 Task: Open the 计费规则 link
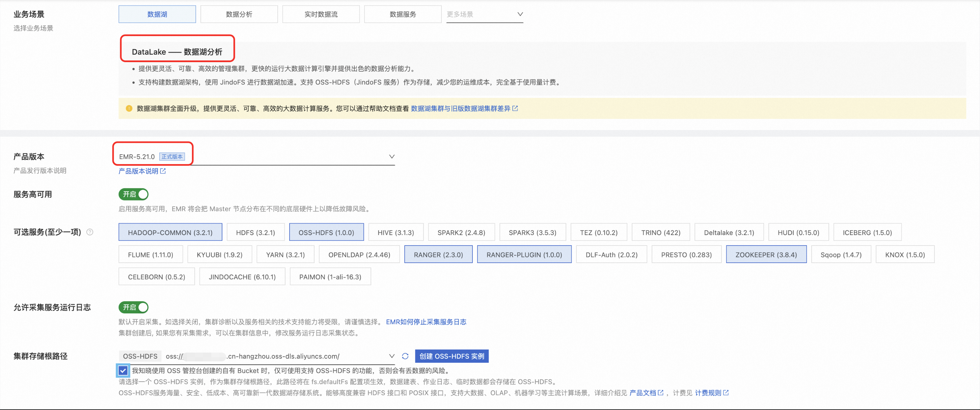pyautogui.click(x=708, y=392)
